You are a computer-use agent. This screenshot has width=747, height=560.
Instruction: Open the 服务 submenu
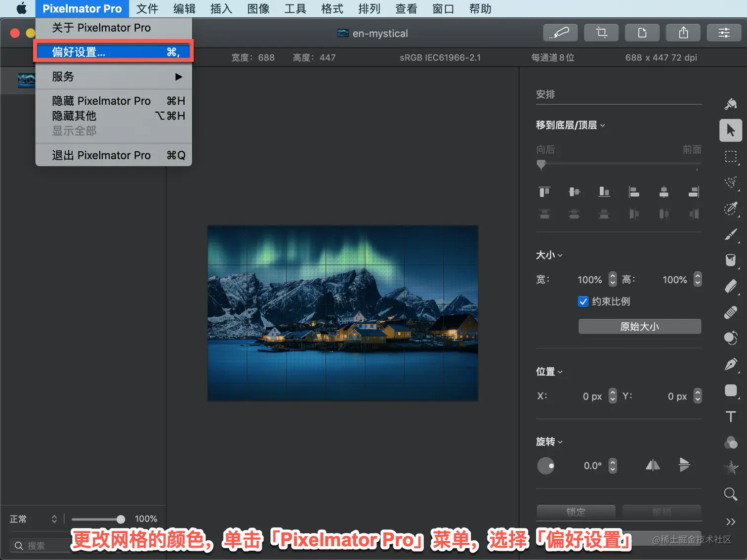pyautogui.click(x=114, y=77)
